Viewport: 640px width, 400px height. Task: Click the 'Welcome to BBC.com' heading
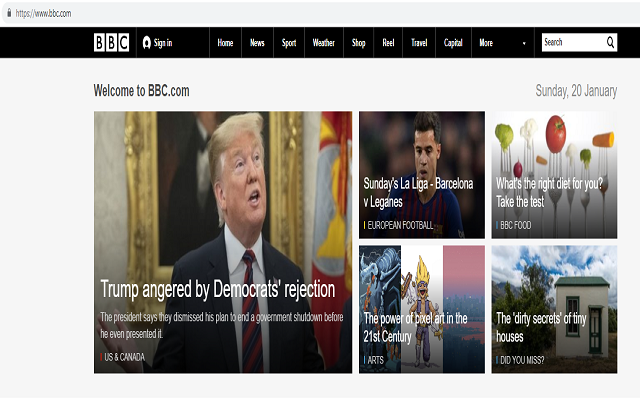(x=142, y=91)
